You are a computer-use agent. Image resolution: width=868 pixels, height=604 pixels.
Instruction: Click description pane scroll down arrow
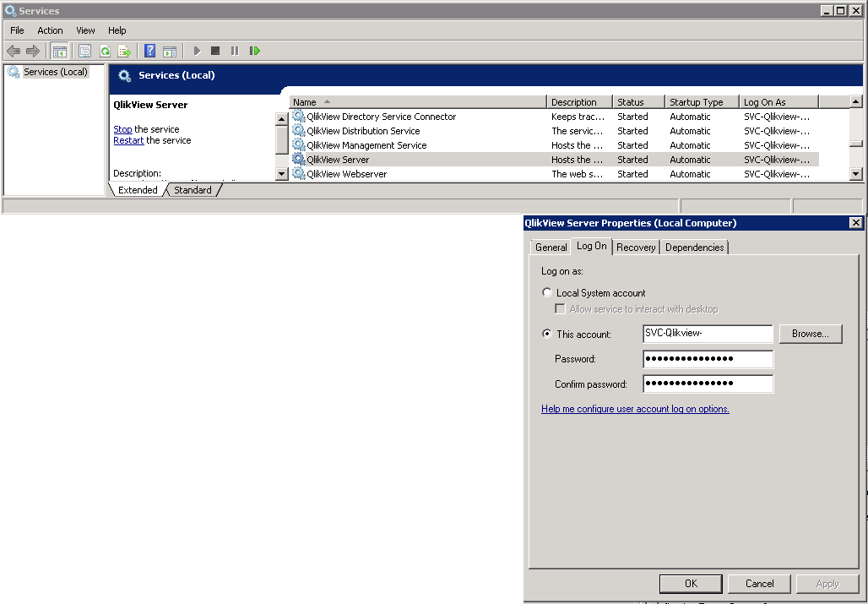pos(281,174)
